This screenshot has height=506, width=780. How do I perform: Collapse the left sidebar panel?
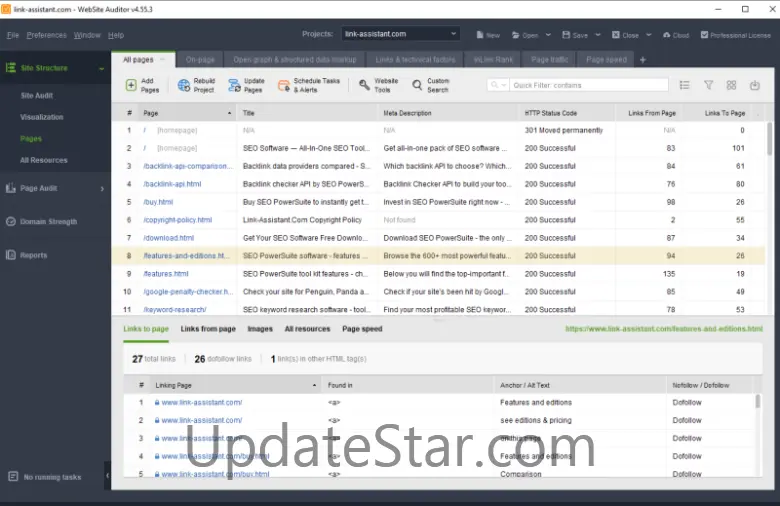pyautogui.click(x=107, y=476)
